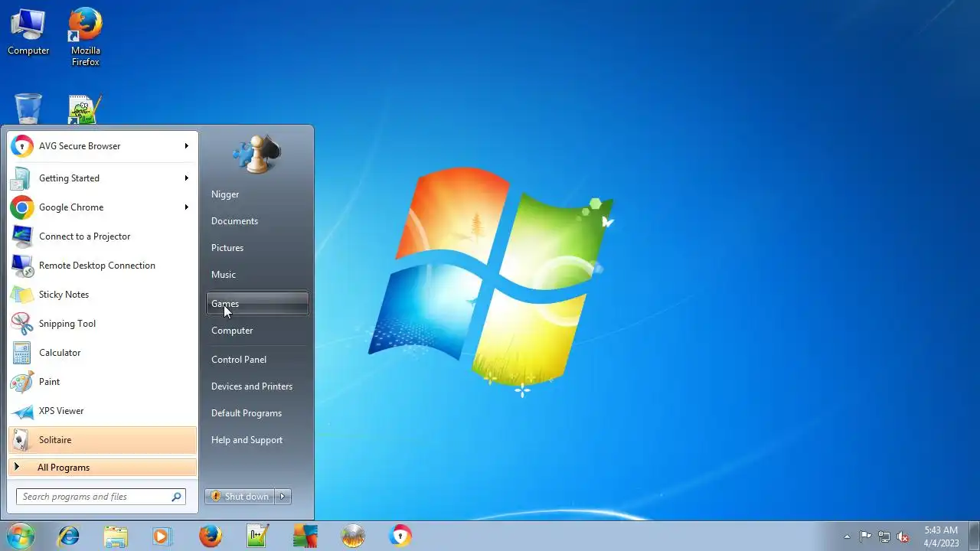
Task: Open the Music library link
Action: click(257, 275)
